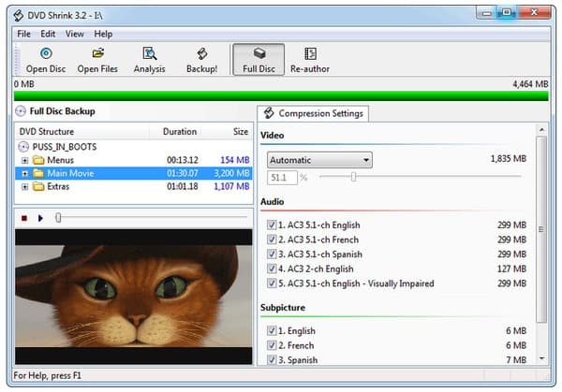Click the Compression Settings scrollbar thumb
Image resolution: width=562 pixels, height=392 pixels.
click(x=541, y=229)
